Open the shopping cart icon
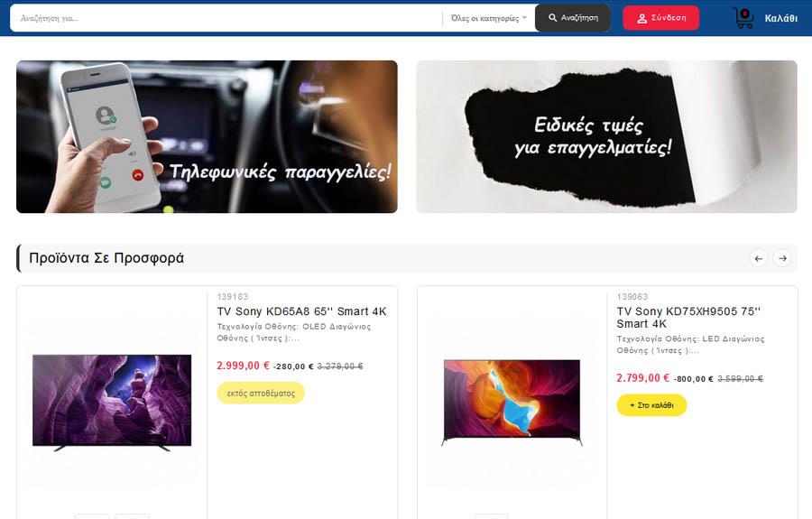 743,19
